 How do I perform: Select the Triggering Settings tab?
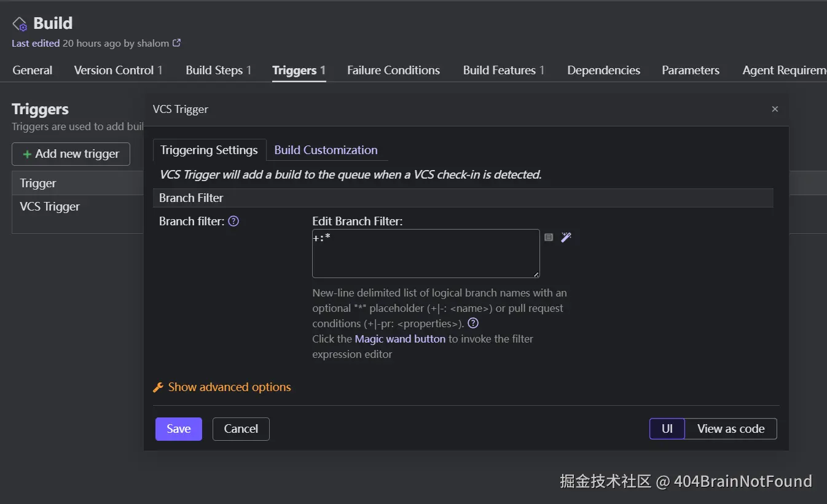pyautogui.click(x=209, y=150)
